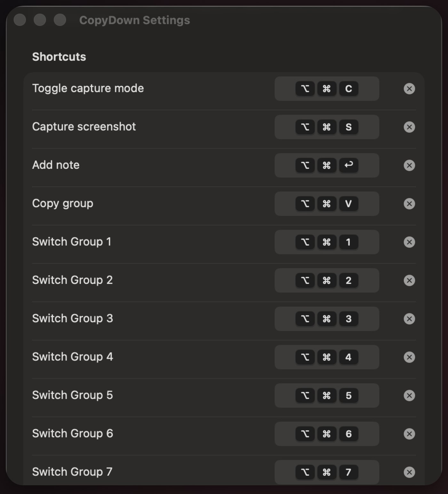This screenshot has width=448, height=494.
Task: Click the Shortcuts section heading
Action: (x=59, y=57)
